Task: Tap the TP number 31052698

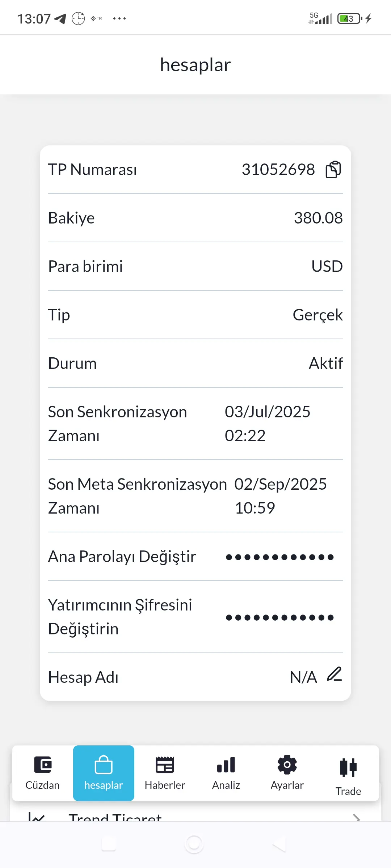Action: pos(278,170)
